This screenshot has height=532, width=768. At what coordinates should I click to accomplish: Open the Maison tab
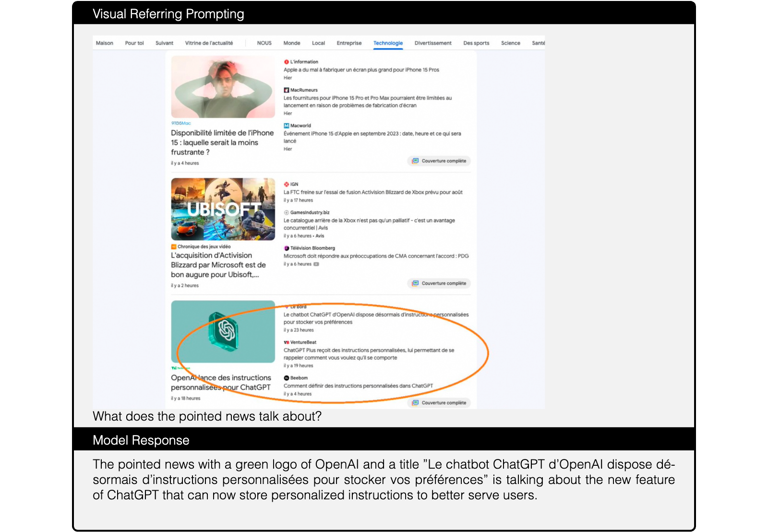[104, 43]
